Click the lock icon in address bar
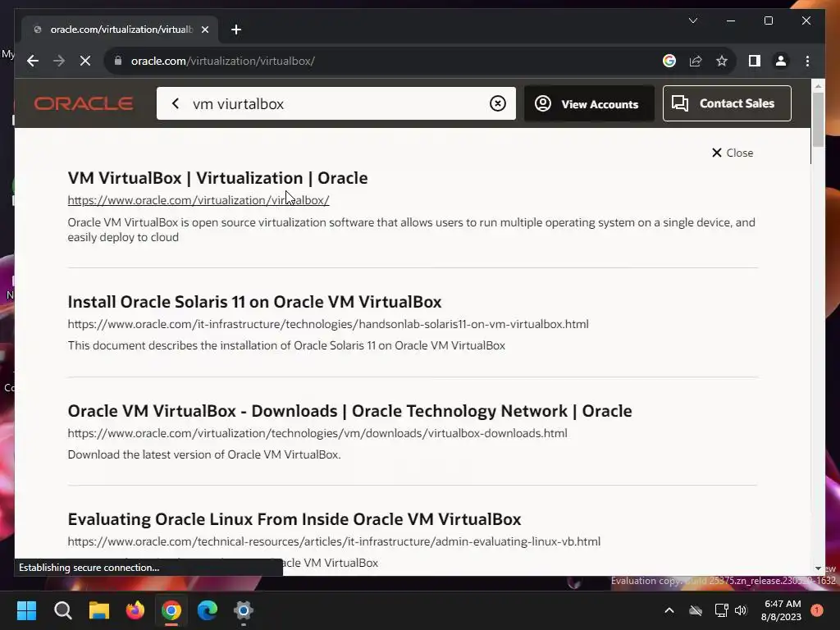840x630 pixels. (118, 61)
